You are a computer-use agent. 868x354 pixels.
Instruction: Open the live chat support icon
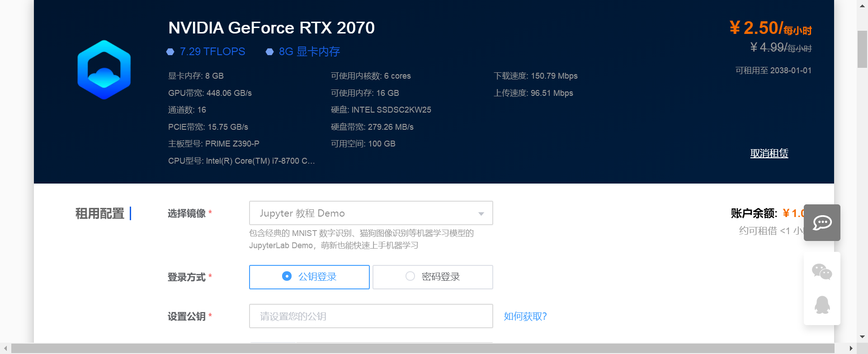coord(822,222)
